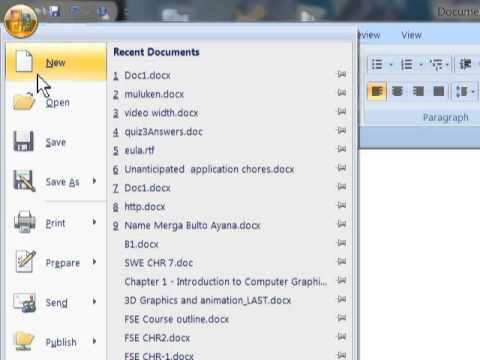This screenshot has height=360, width=480.
Task: Select the Send menu entry
Action: [56, 302]
